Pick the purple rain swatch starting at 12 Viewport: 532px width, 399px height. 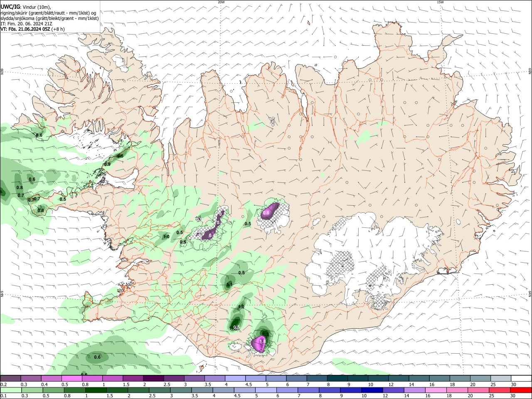click(393, 390)
